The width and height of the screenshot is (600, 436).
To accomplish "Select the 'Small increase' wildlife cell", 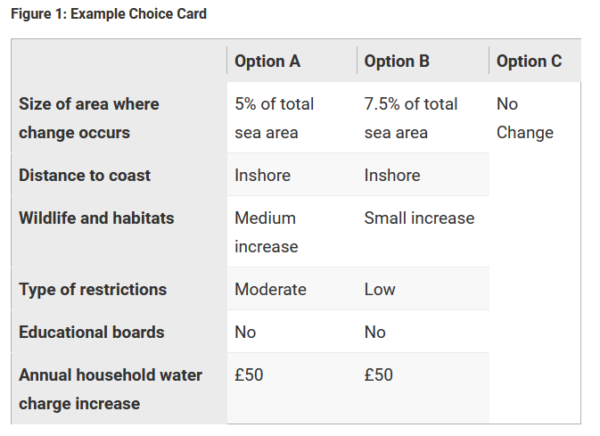I will coord(419,217).
